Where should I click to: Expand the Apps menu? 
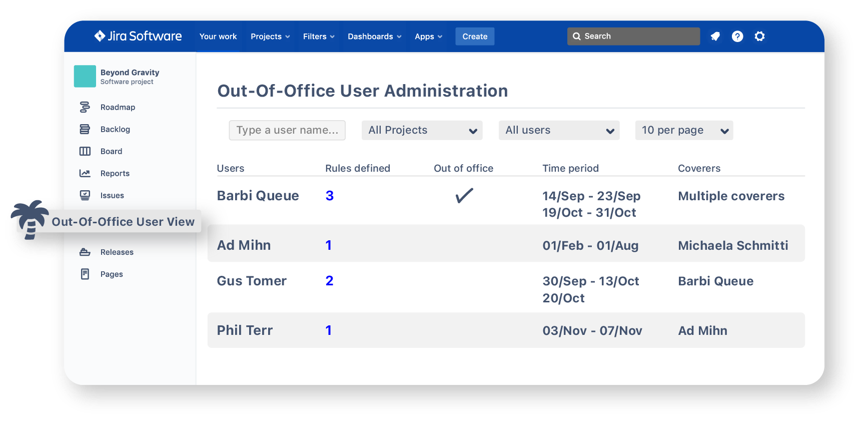coord(428,37)
